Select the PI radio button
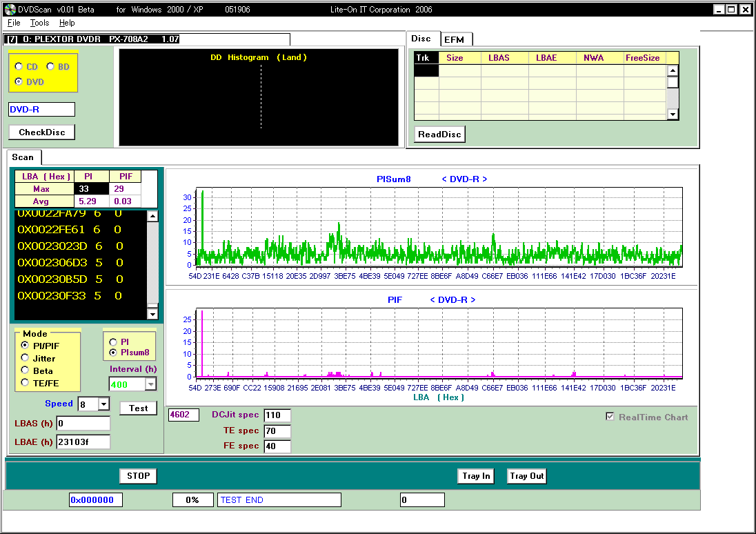The width and height of the screenshot is (756, 534). pos(114,342)
